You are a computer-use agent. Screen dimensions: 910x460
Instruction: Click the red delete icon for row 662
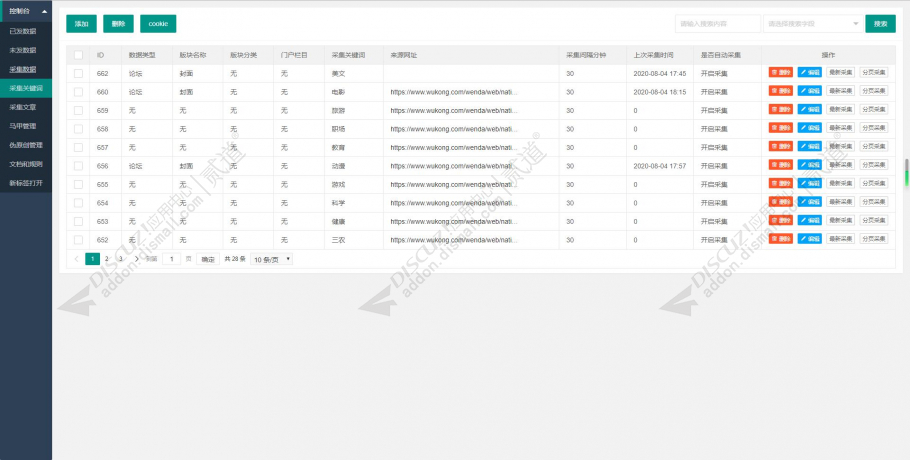(780, 73)
